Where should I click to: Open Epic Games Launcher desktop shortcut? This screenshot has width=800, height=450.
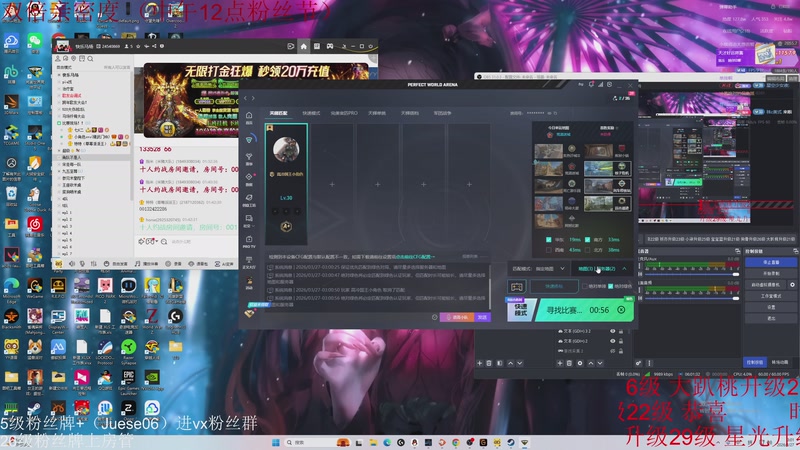coord(129,380)
